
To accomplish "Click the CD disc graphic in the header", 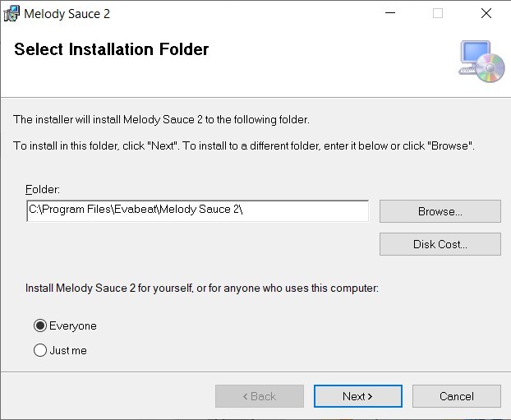I will (x=490, y=67).
